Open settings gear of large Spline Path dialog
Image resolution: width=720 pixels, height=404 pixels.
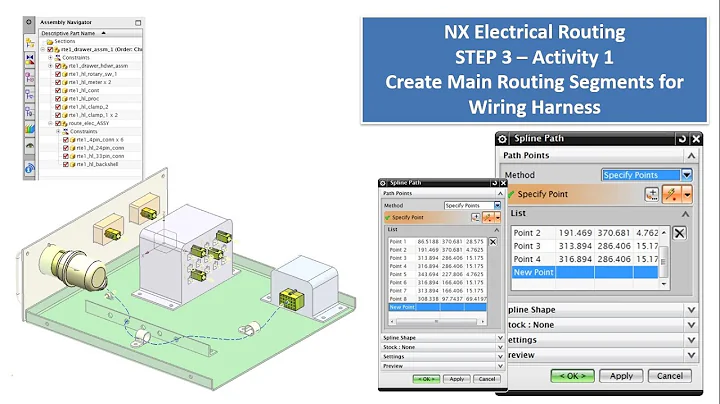[x=502, y=139]
